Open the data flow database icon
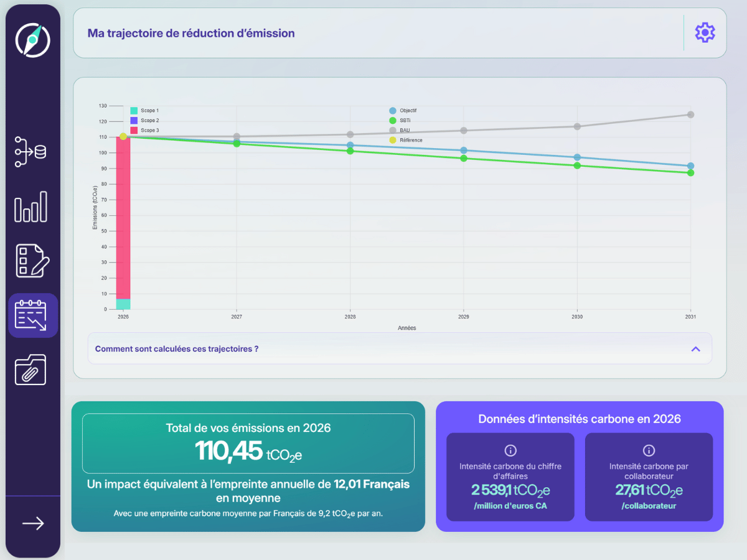This screenshot has height=560, width=747. tap(31, 152)
